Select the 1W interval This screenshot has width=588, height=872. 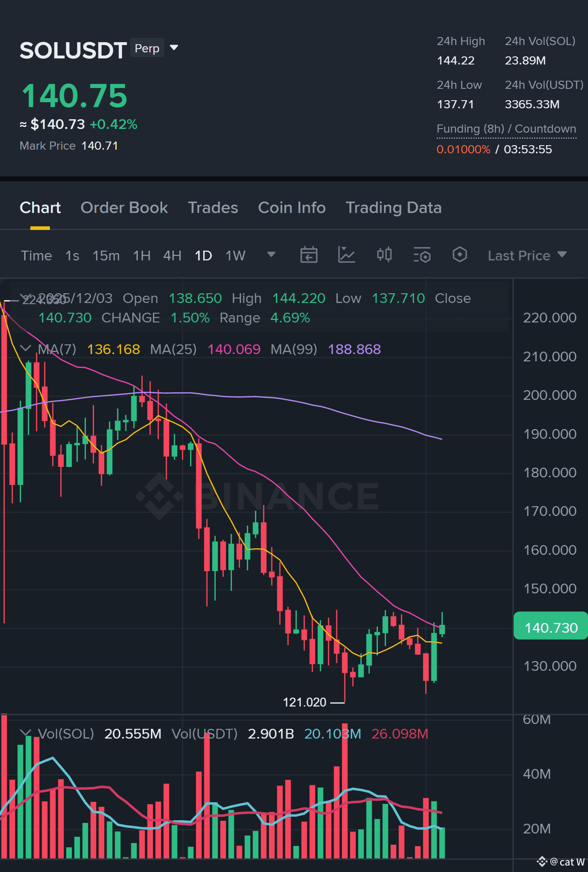236,256
